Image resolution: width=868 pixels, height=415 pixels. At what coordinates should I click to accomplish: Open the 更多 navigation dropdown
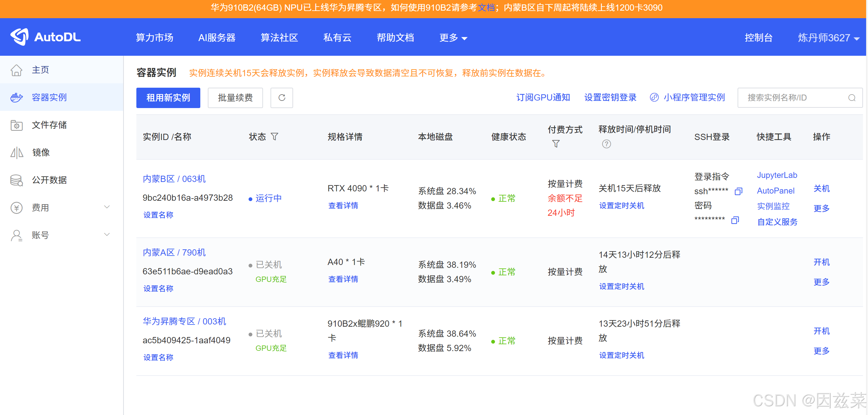click(x=453, y=38)
